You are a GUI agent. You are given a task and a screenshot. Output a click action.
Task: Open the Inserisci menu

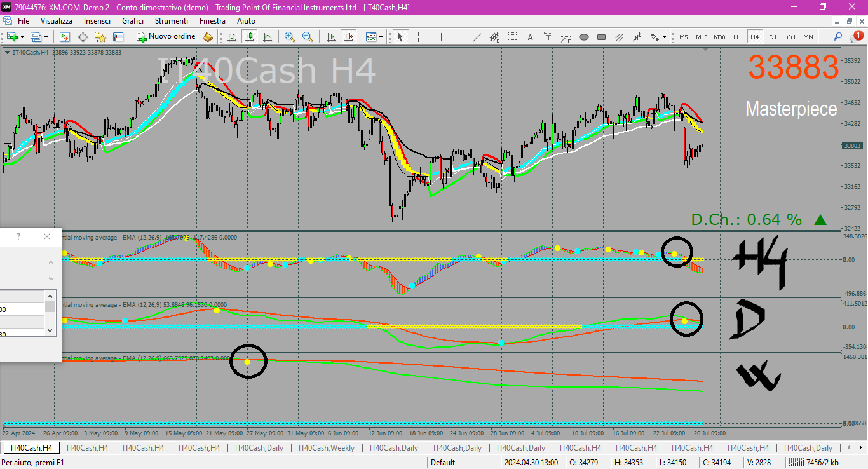(x=97, y=21)
